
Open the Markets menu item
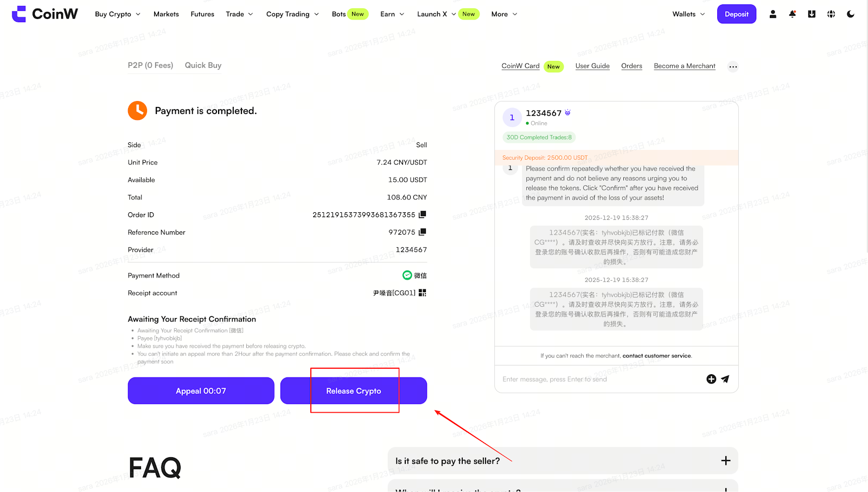pos(166,14)
